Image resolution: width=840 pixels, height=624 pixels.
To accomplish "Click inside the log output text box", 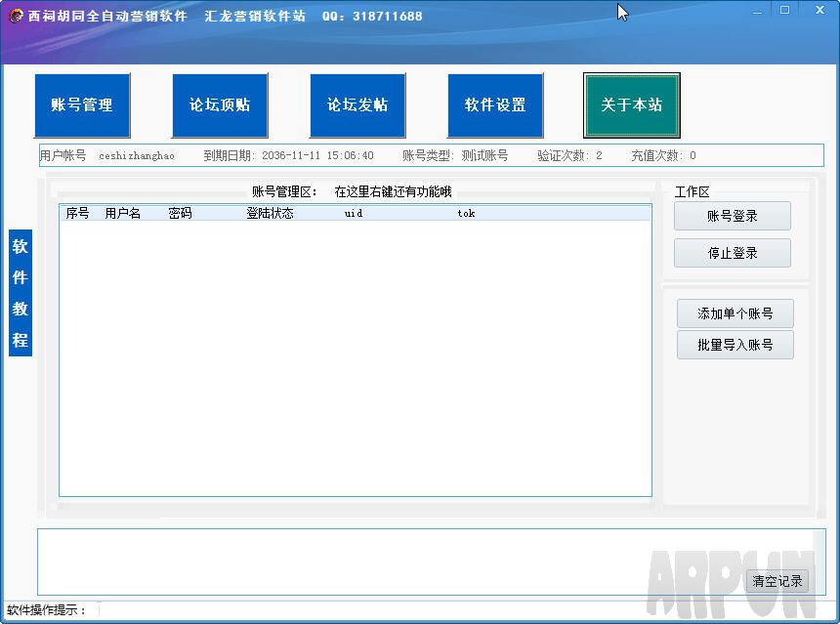I will (x=391, y=562).
